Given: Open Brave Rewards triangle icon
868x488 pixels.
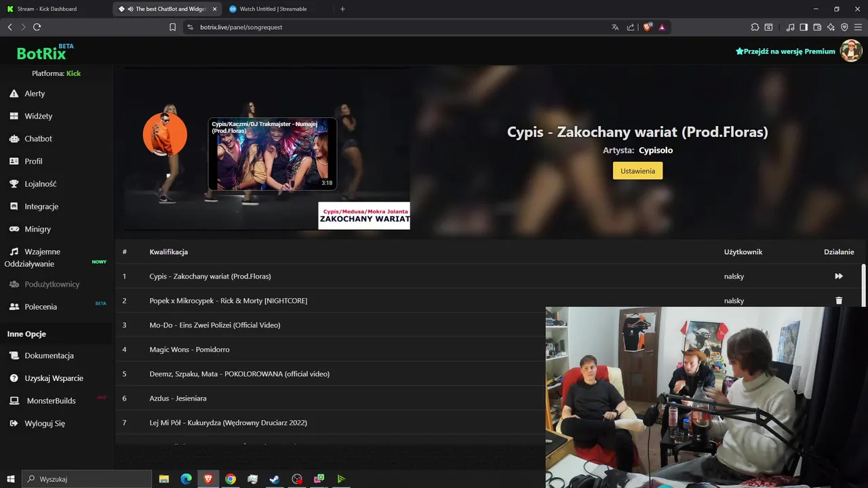Looking at the screenshot, I should (662, 27).
